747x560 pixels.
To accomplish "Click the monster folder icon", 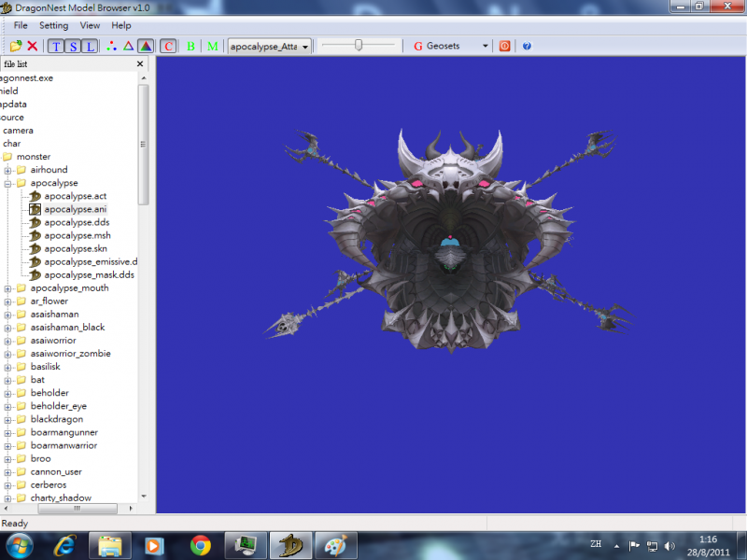I will click(x=7, y=157).
